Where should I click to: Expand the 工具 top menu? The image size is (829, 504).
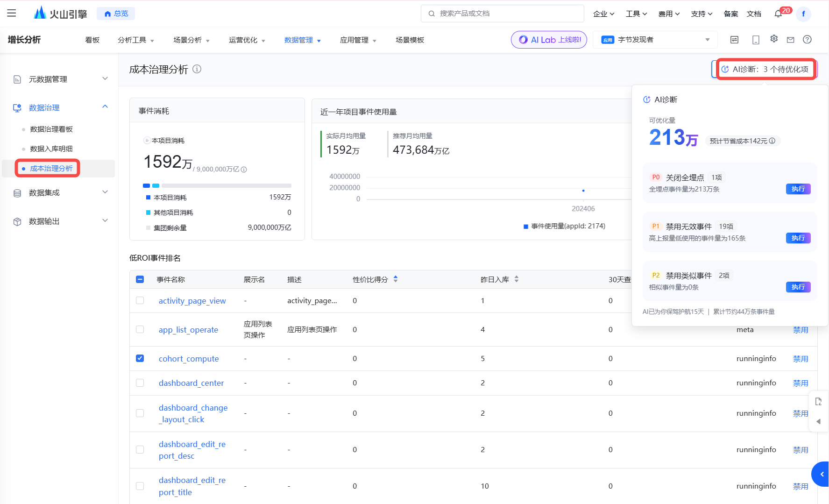[x=636, y=14]
